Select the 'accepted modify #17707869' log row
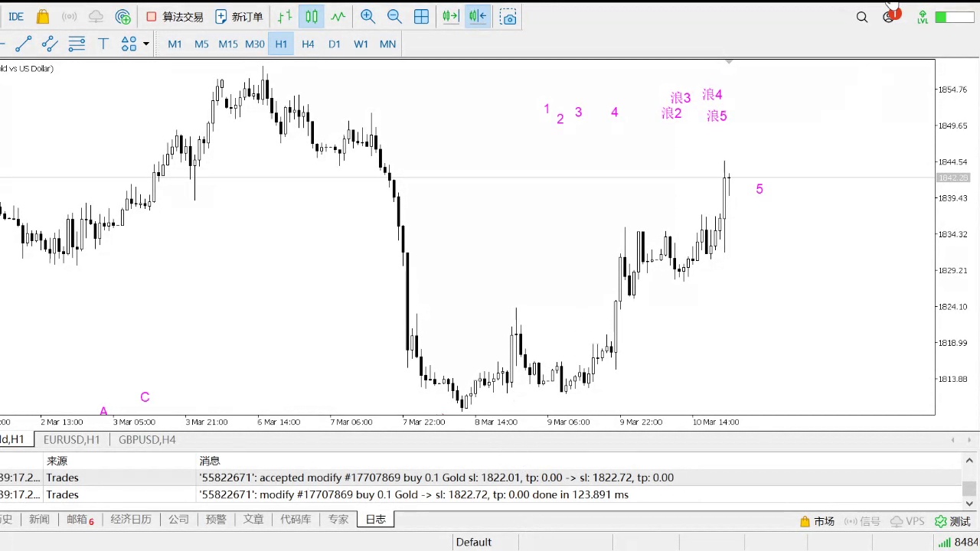980x551 pixels. tap(480, 478)
